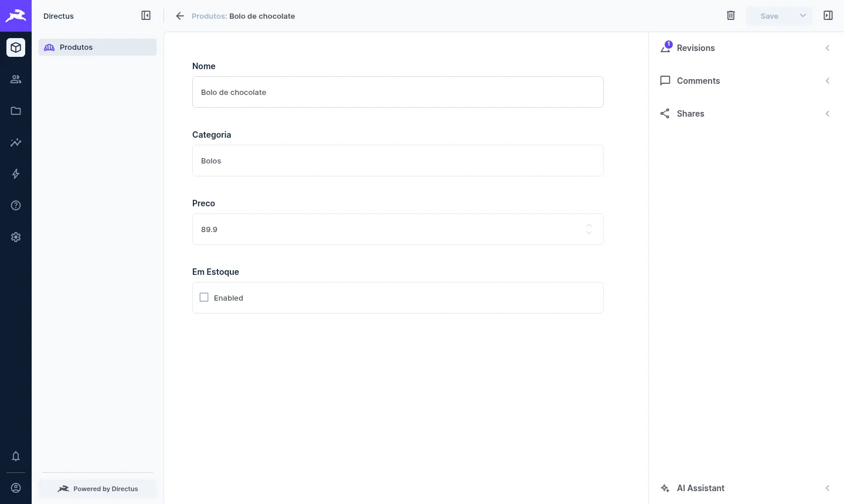The height and width of the screenshot is (504, 844).
Task: Enable the Em Estoque checkbox
Action: [204, 298]
